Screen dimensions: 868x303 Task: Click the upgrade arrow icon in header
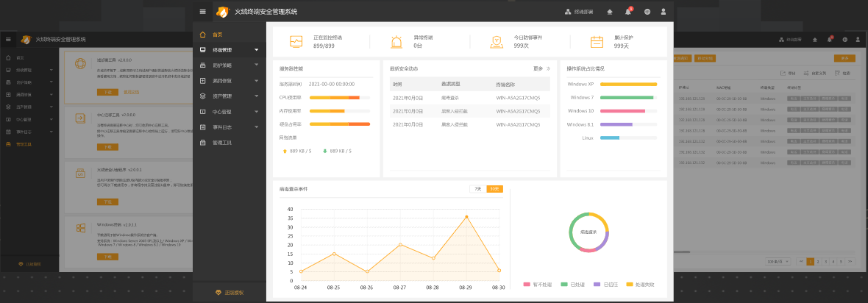click(x=609, y=12)
